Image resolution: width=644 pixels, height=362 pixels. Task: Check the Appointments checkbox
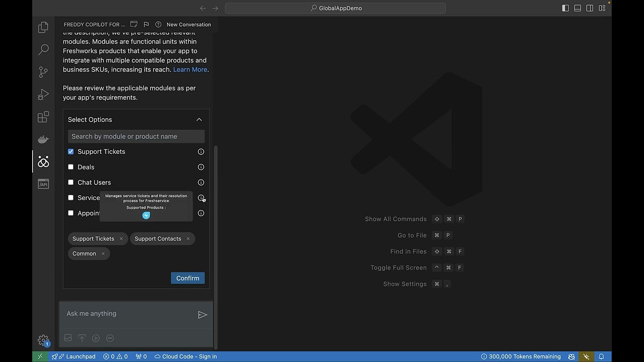point(70,213)
